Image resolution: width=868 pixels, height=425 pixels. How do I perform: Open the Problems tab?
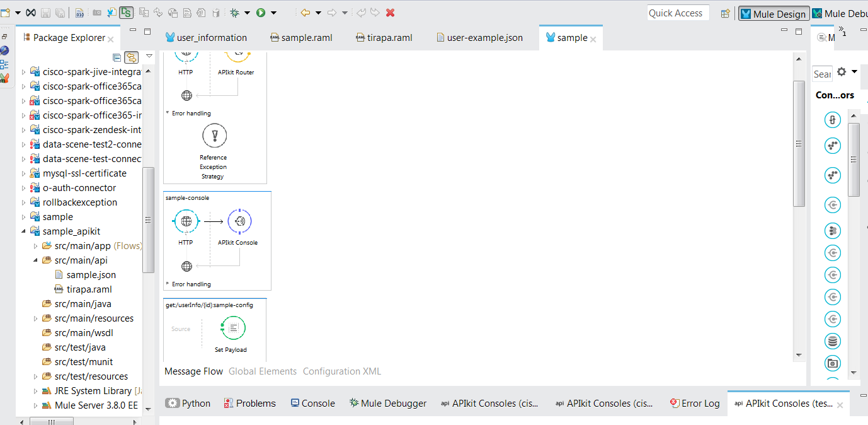pyautogui.click(x=250, y=404)
